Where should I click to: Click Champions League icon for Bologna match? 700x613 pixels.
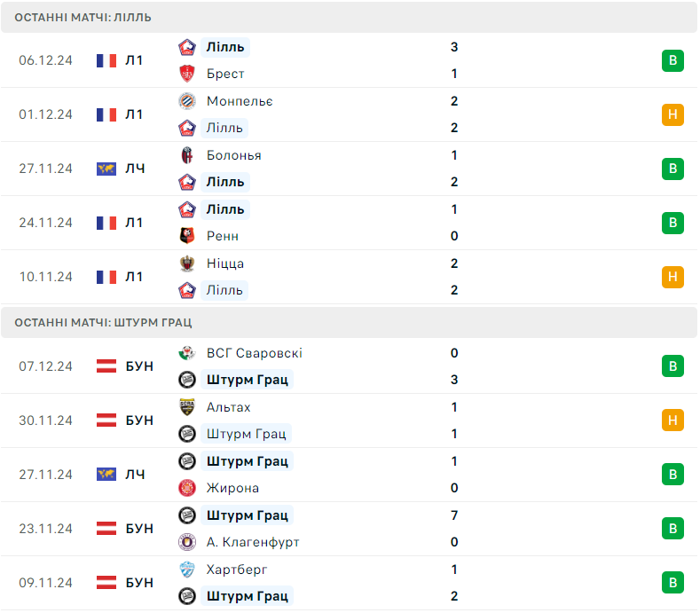click(x=106, y=169)
